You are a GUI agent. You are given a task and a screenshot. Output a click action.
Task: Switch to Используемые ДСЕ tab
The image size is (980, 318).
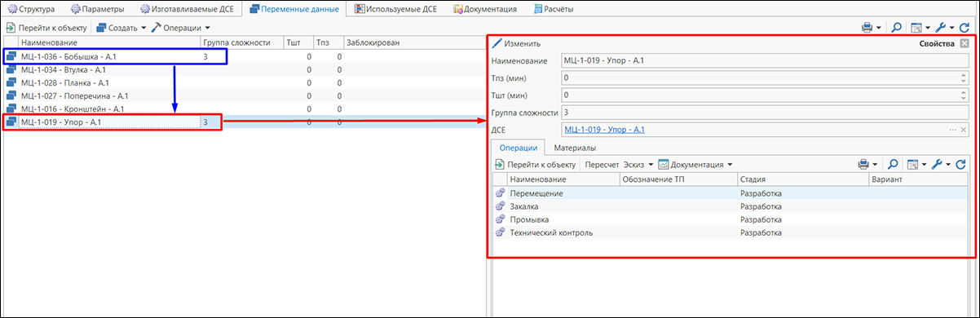click(395, 9)
